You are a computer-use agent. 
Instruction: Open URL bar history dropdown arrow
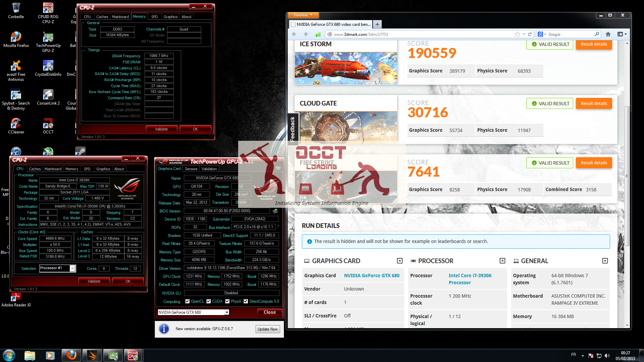pos(524,34)
